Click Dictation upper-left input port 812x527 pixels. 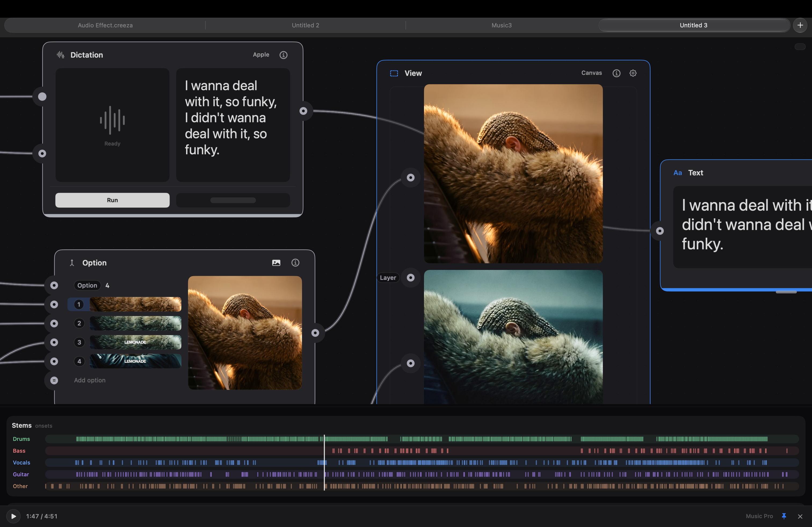pos(42,97)
